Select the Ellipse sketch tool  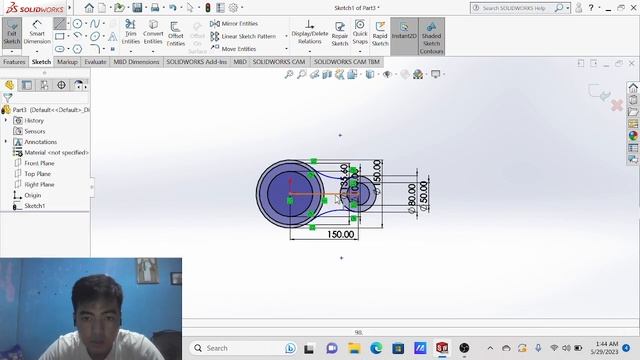coord(95,36)
